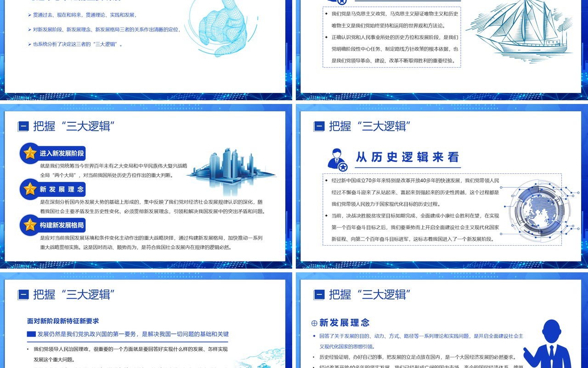Click the minus square icon on the 面对新阶段新特征新要求 slide title
The height and width of the screenshot is (368, 588).
[x=23, y=294]
